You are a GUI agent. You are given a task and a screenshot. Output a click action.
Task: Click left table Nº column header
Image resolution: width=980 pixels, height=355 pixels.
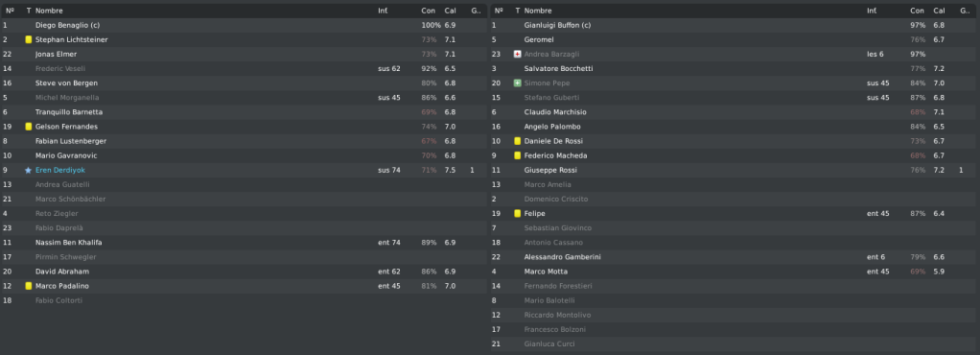[10, 11]
